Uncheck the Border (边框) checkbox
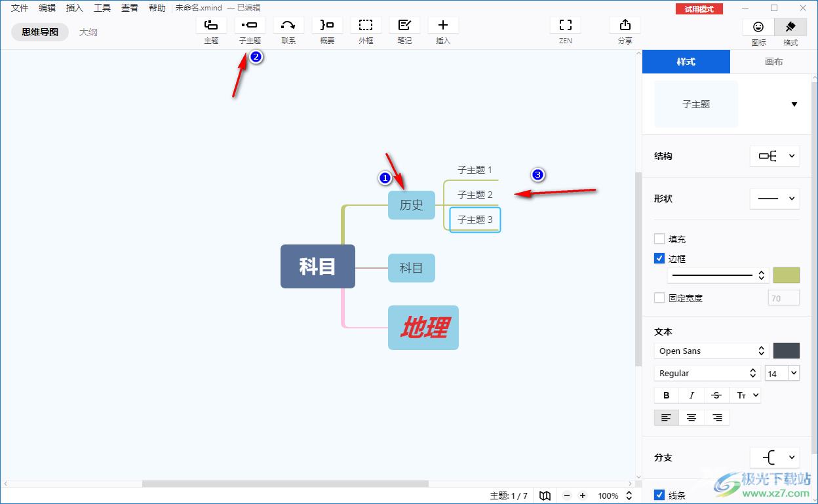 pyautogui.click(x=659, y=258)
